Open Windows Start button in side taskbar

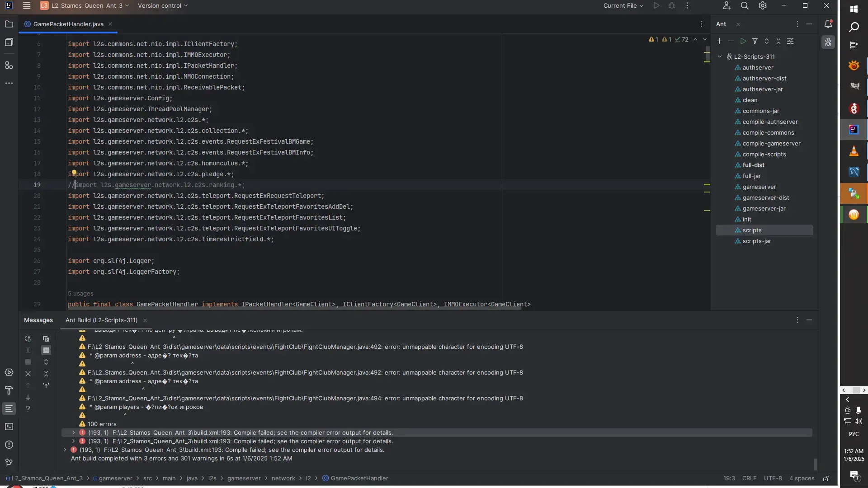tap(854, 9)
